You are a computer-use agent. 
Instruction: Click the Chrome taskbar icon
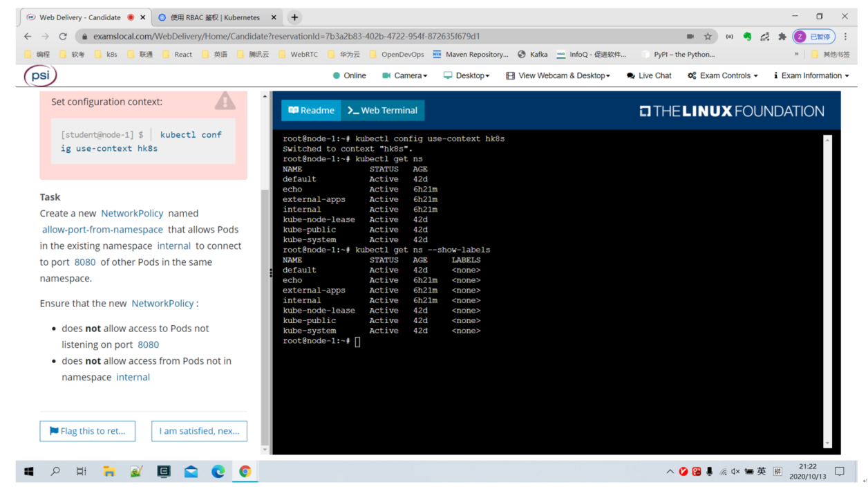[x=245, y=471]
